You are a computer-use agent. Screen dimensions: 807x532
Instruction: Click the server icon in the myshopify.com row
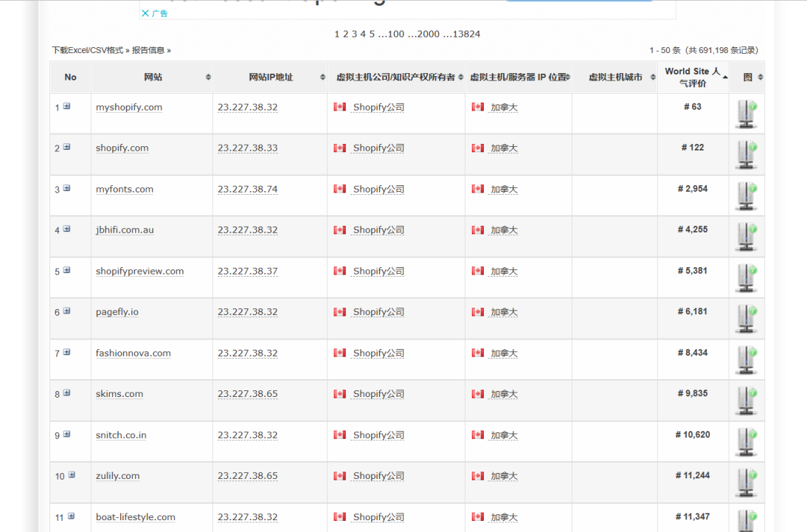[x=747, y=114]
